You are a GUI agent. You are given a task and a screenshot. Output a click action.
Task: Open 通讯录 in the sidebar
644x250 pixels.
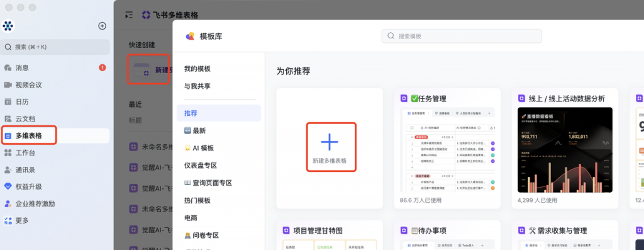coord(55,169)
